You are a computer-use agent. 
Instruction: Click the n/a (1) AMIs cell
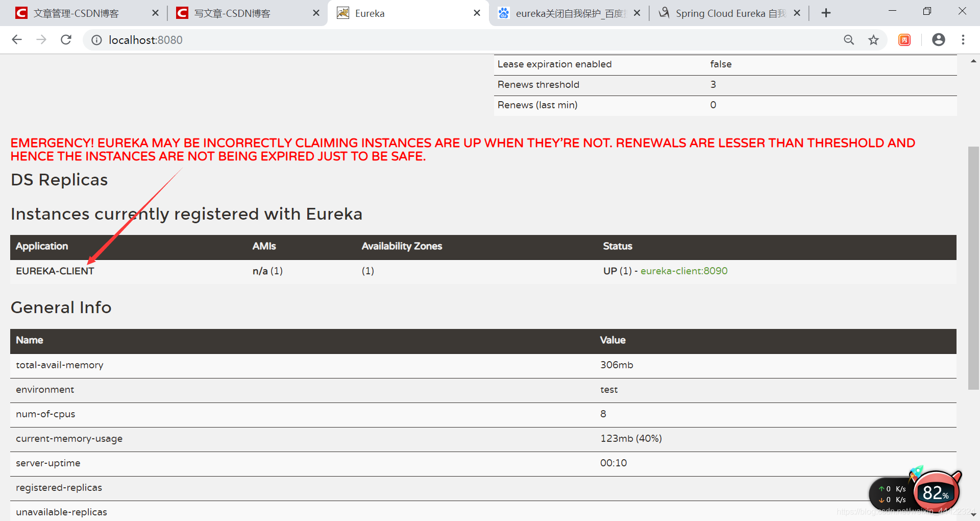pyautogui.click(x=267, y=271)
